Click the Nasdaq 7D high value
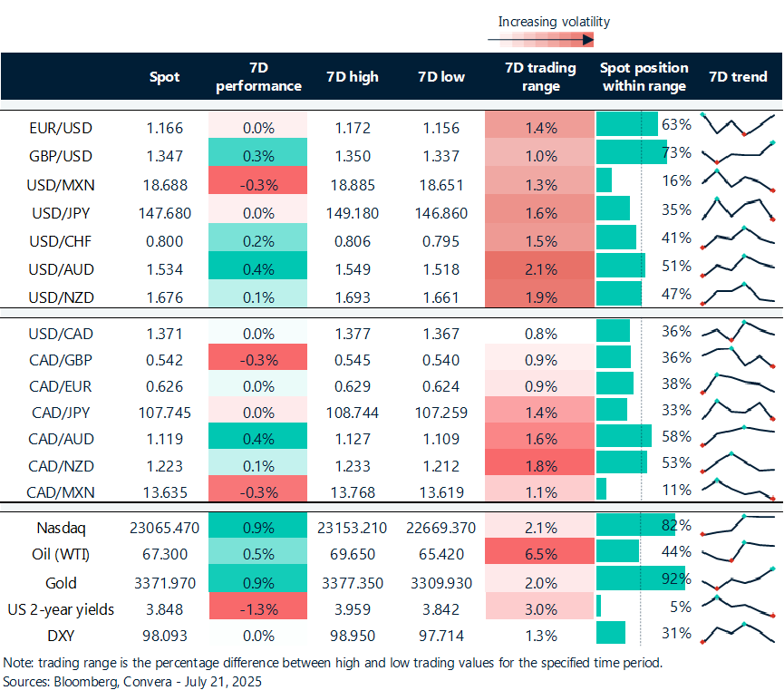The width and height of the screenshot is (784, 700). (352, 528)
